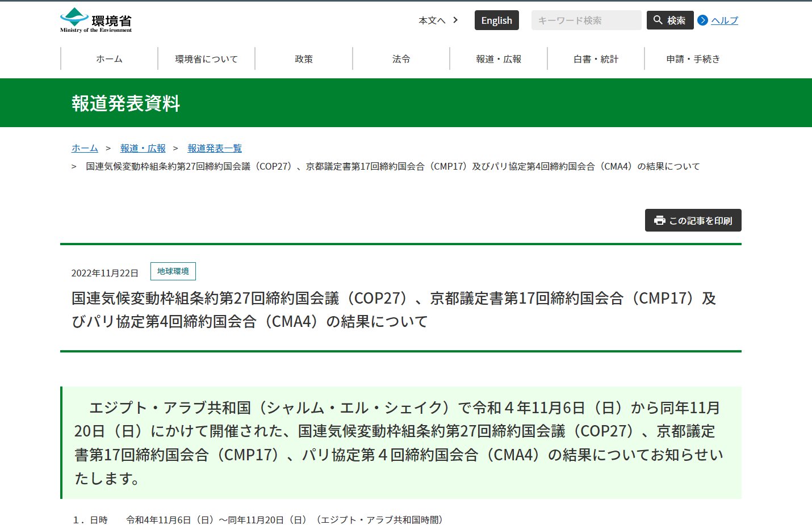Click the printer icon on この記事を印刷
This screenshot has width=812, height=525.
tap(659, 220)
